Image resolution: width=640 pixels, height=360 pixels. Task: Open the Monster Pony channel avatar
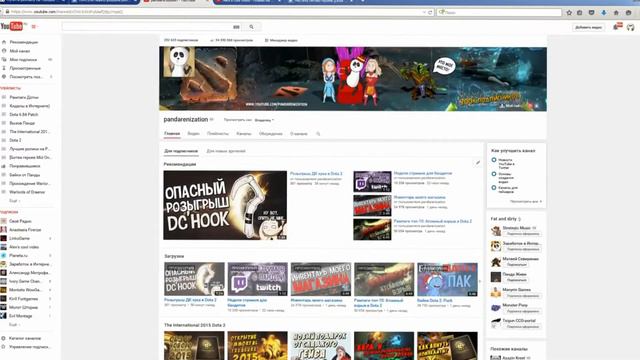(x=496, y=308)
